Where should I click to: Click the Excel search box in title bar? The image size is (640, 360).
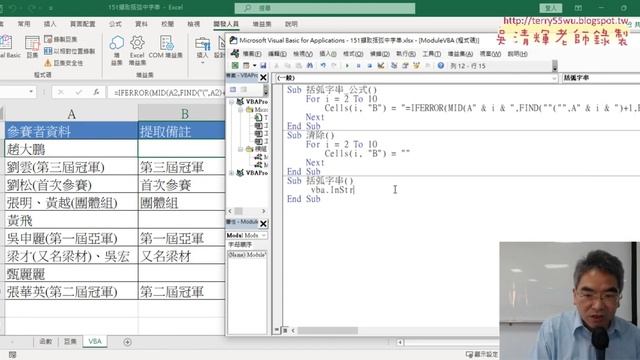click(325, 8)
